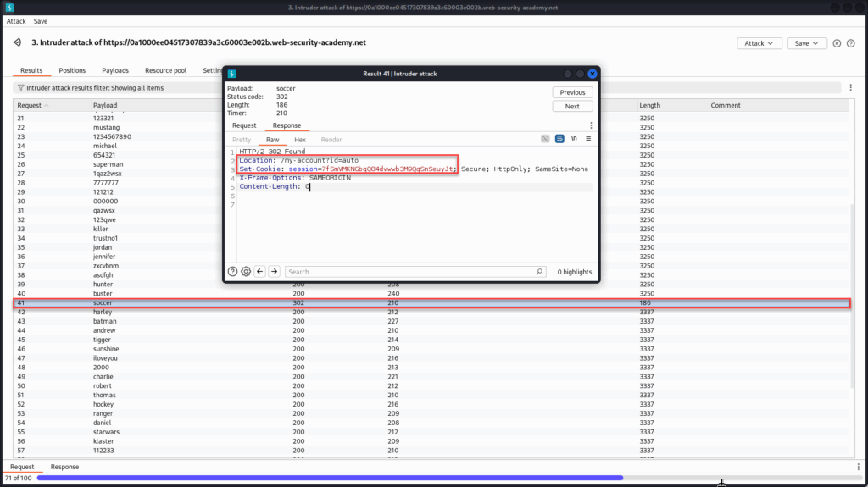Open three-dot menu in bottom Request/Response pane

(x=859, y=467)
